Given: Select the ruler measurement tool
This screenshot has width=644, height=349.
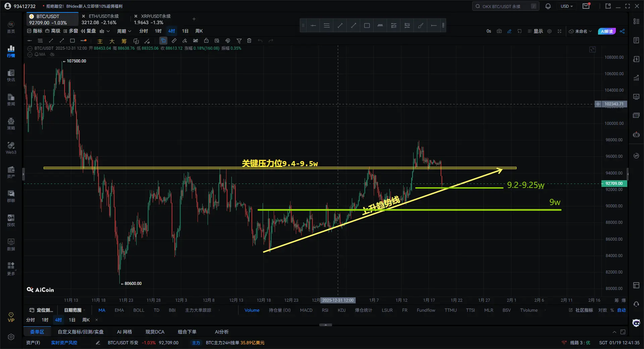Looking at the screenshot, I should [174, 41].
